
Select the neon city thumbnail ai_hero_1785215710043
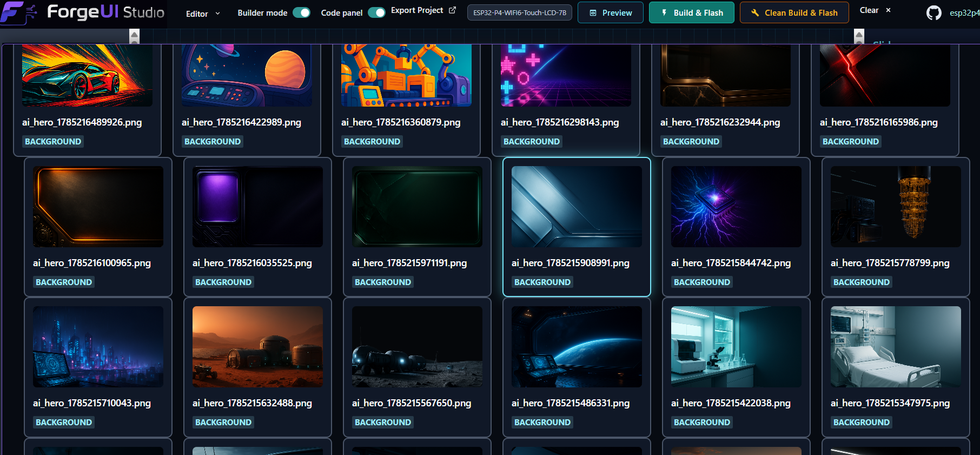coord(98,347)
